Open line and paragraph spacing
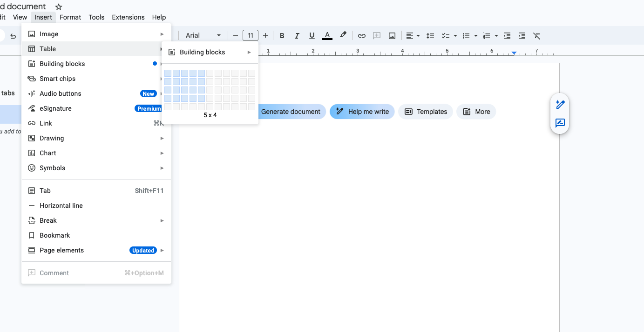644x332 pixels. [x=430, y=36]
